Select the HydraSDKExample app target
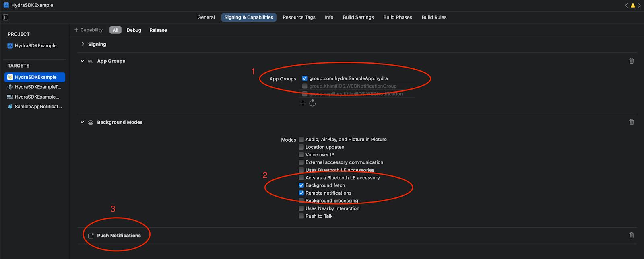This screenshot has height=259, width=644. (x=35, y=77)
